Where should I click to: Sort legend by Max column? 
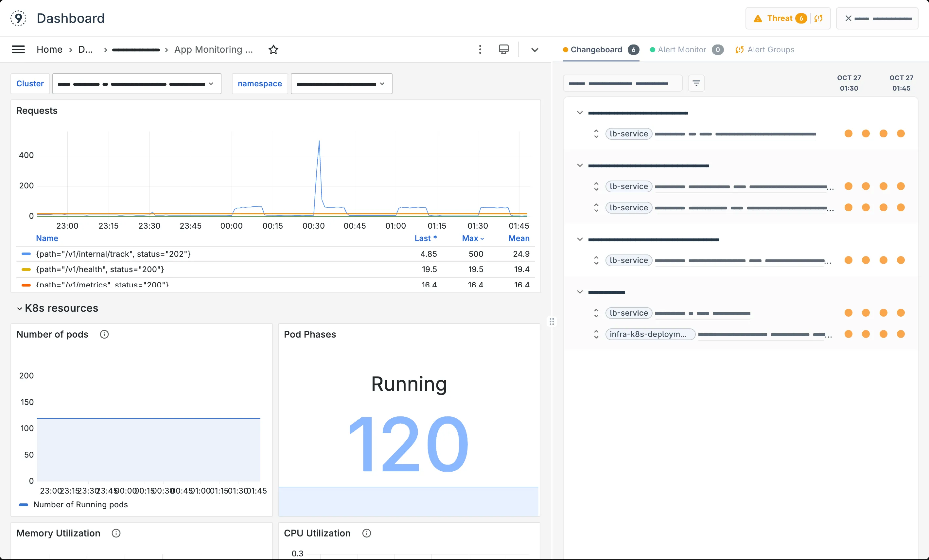473,238
